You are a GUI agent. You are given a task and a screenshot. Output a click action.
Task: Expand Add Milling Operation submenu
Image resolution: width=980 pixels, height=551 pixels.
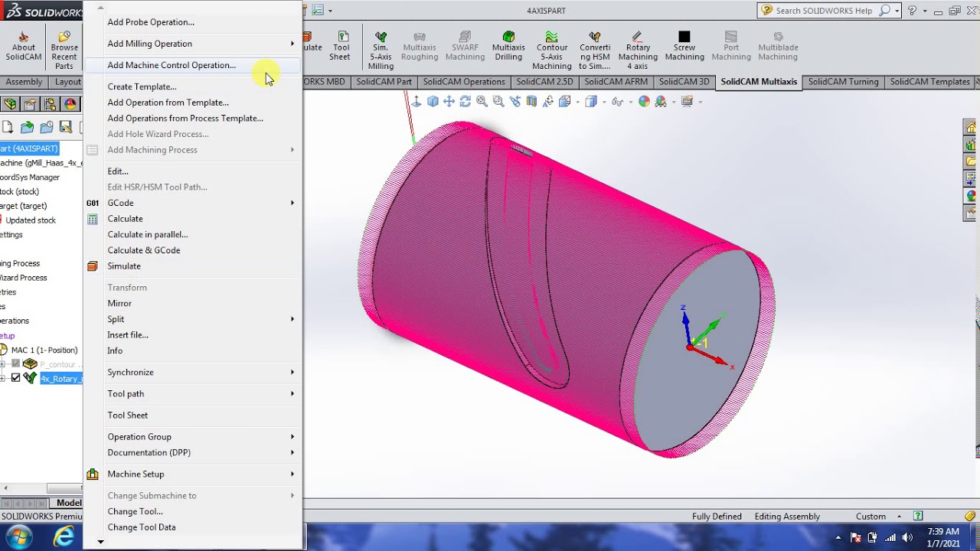[292, 44]
